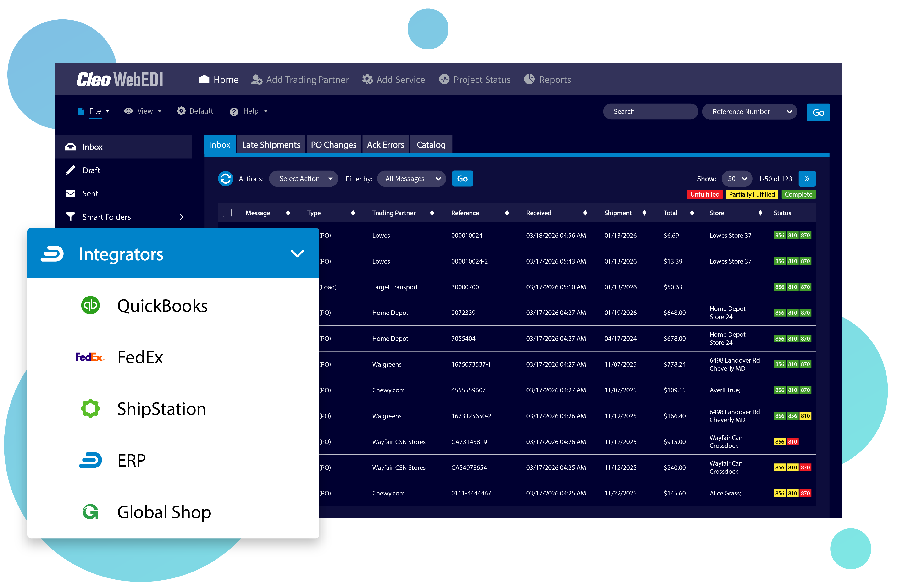The width and height of the screenshot is (897, 588).
Task: Click the Project Status pulse icon
Action: pos(444,79)
